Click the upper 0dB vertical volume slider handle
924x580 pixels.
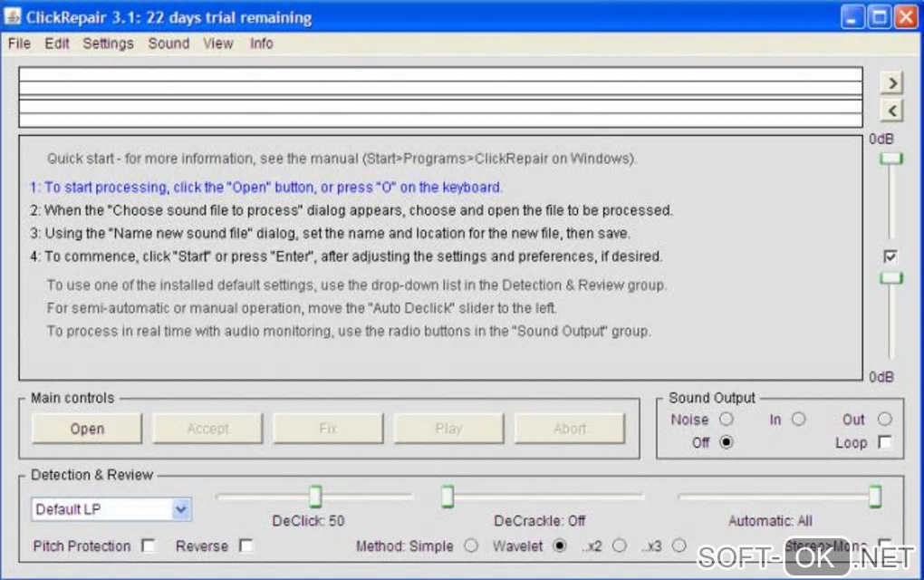(x=891, y=159)
